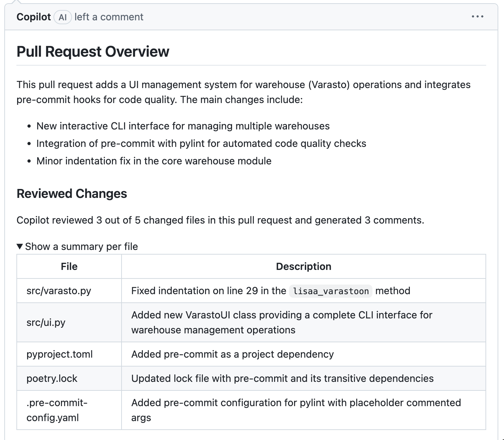Select the Description column header
The width and height of the screenshot is (504, 440).
[x=303, y=266]
